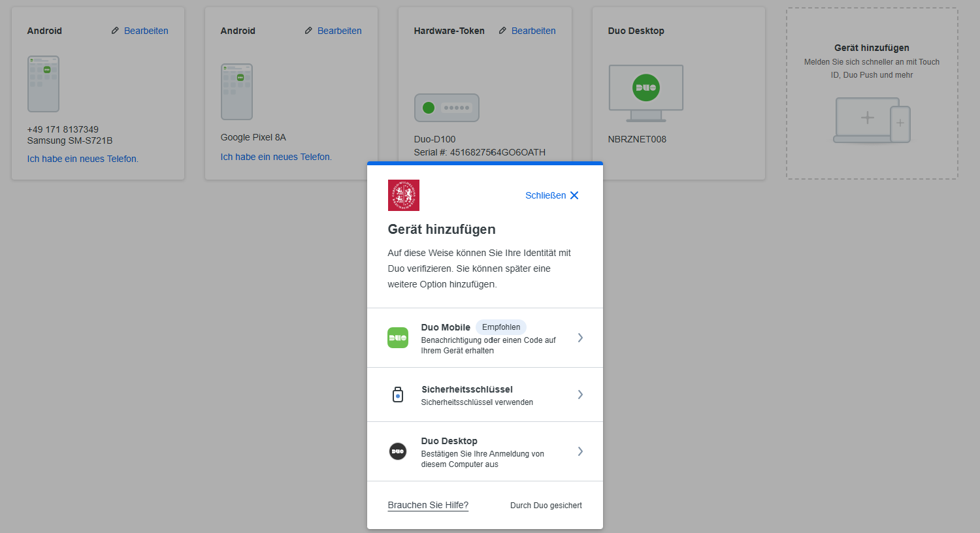
Task: Click new phone link for Google Pixel
Action: point(276,157)
